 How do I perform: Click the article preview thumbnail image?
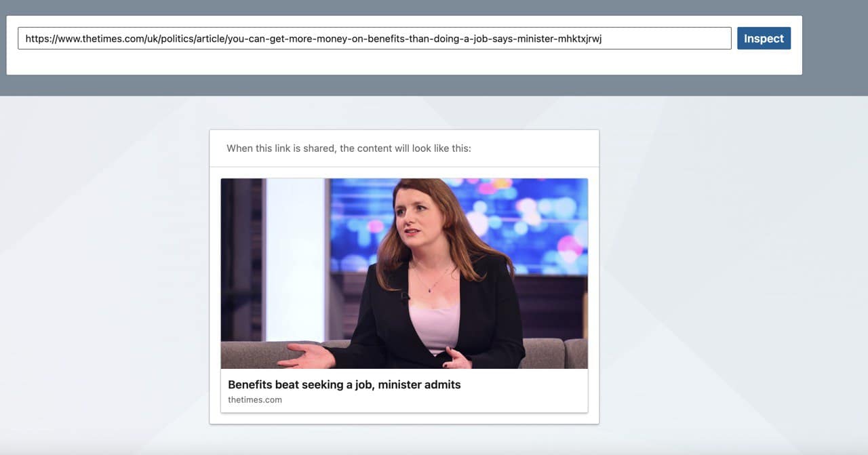click(404, 273)
